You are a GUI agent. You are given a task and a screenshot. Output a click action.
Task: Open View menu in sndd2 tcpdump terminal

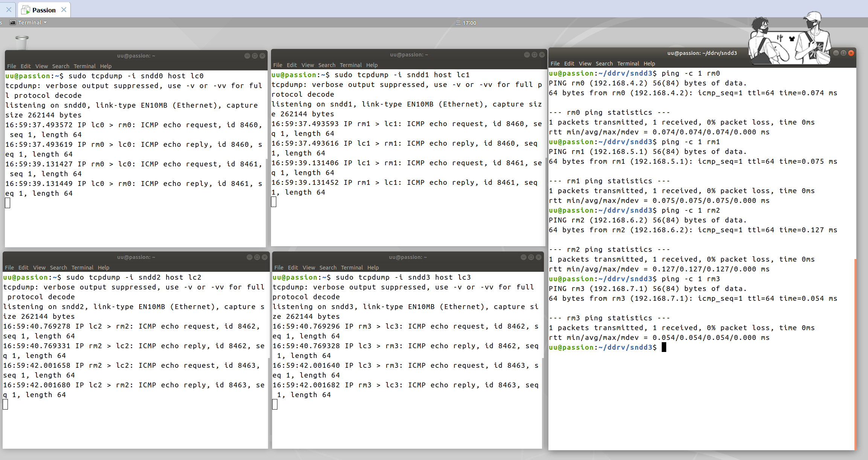pyautogui.click(x=39, y=268)
